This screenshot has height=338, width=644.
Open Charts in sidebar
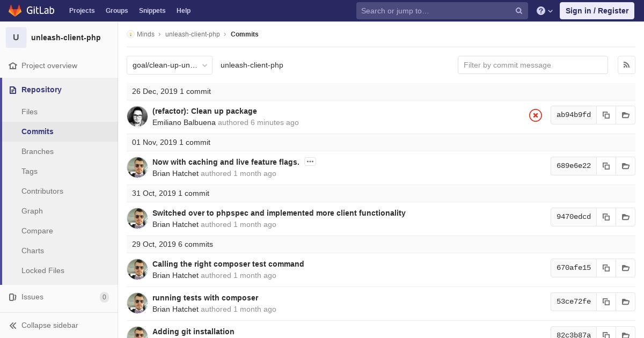pos(33,251)
